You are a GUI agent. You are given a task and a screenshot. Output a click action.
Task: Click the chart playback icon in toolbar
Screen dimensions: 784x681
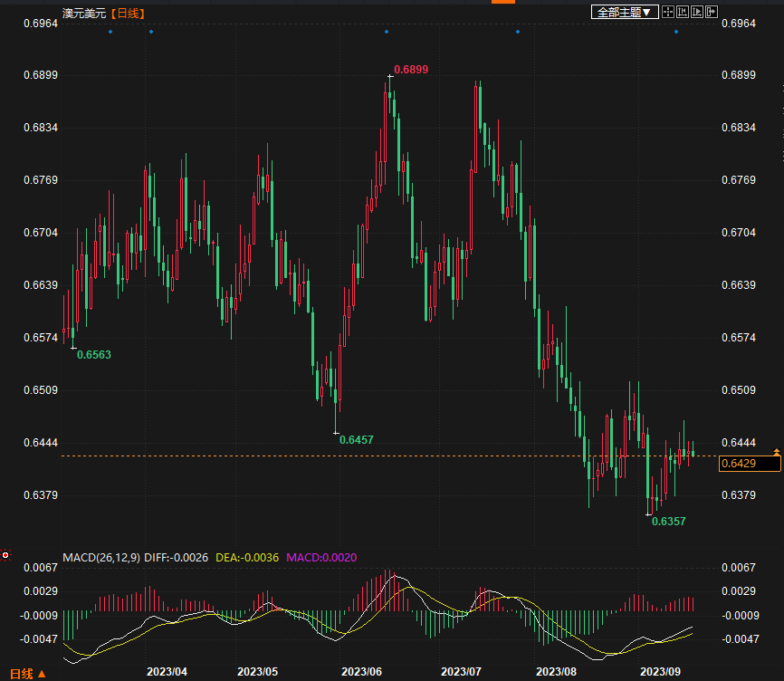pos(697,12)
